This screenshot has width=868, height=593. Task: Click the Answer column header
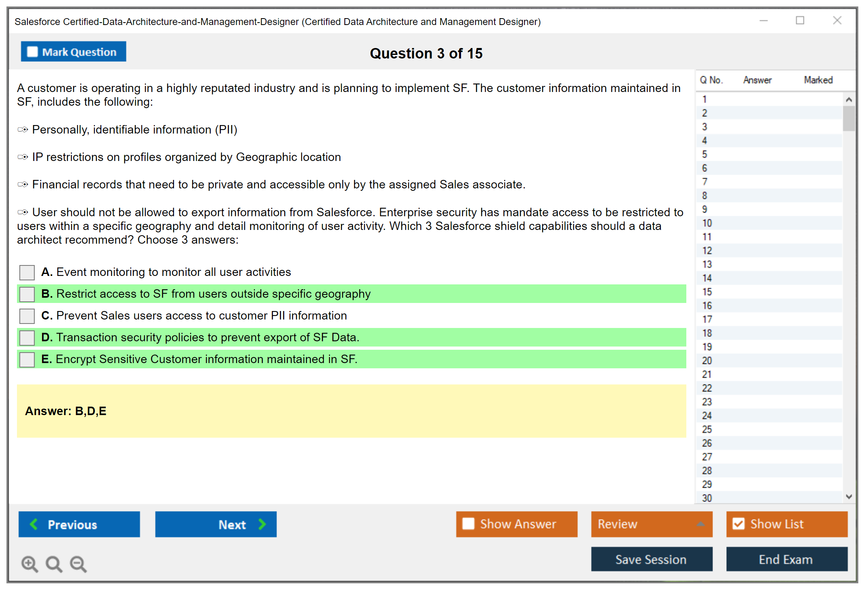tap(757, 80)
